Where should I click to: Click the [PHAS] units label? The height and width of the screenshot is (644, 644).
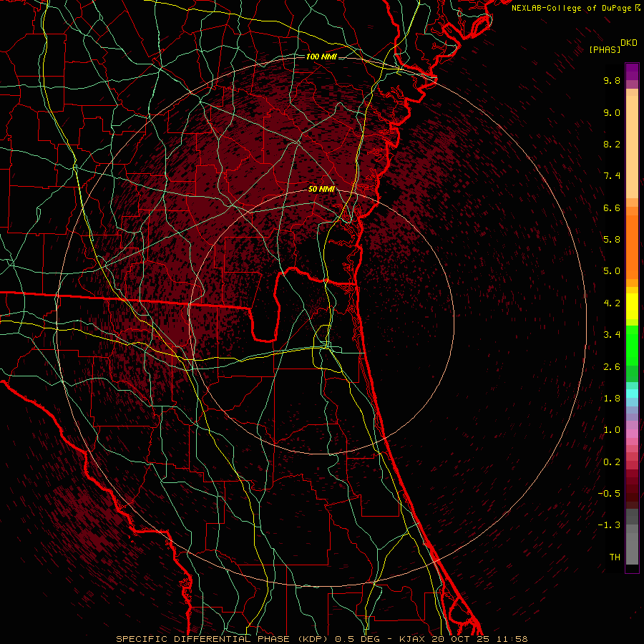pyautogui.click(x=605, y=49)
